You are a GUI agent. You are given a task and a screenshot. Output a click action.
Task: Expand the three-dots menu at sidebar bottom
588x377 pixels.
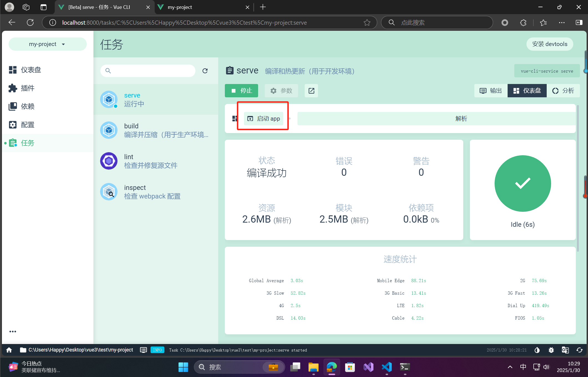(13, 332)
